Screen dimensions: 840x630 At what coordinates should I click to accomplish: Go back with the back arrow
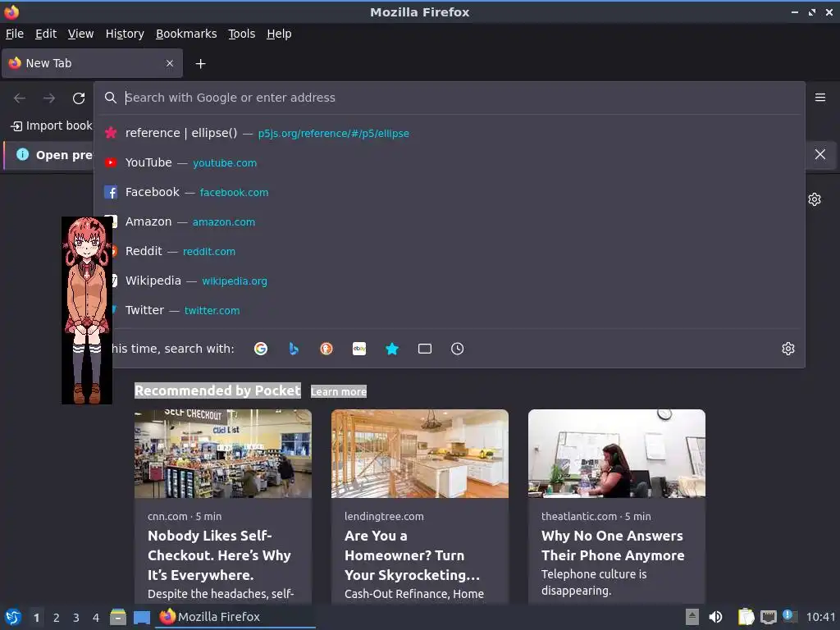pyautogui.click(x=20, y=98)
